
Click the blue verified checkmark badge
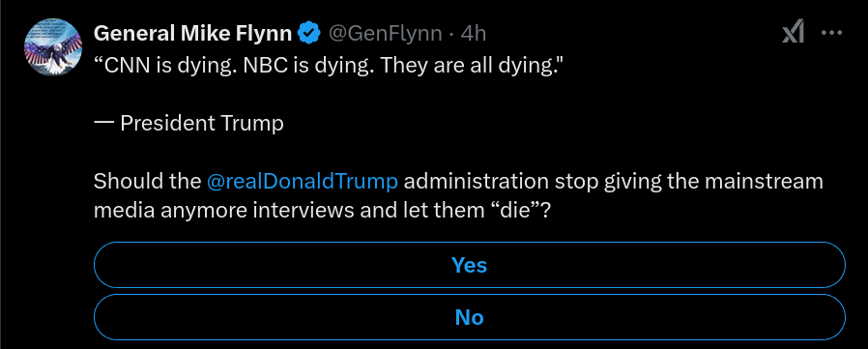309,34
